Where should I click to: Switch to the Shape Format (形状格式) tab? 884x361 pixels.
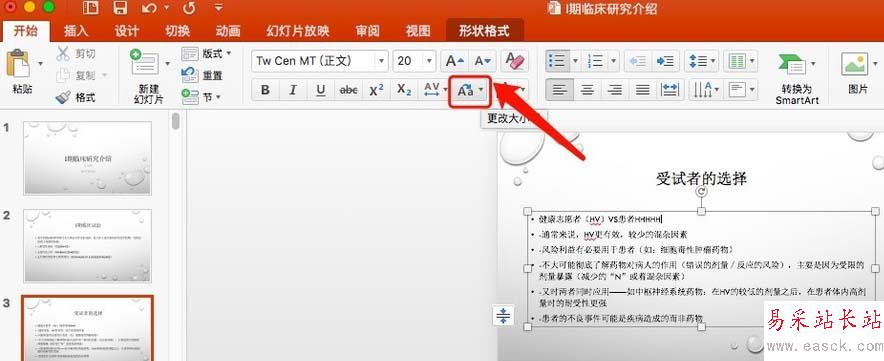click(484, 30)
